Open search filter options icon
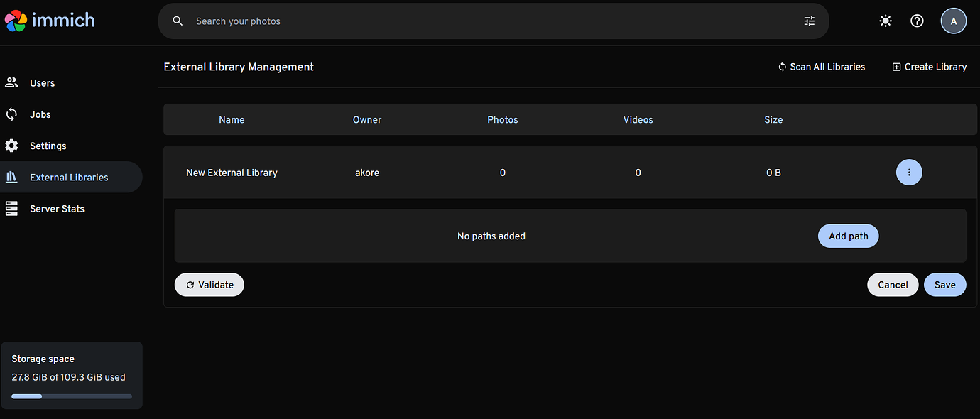The width and height of the screenshot is (980, 419). click(x=809, y=21)
